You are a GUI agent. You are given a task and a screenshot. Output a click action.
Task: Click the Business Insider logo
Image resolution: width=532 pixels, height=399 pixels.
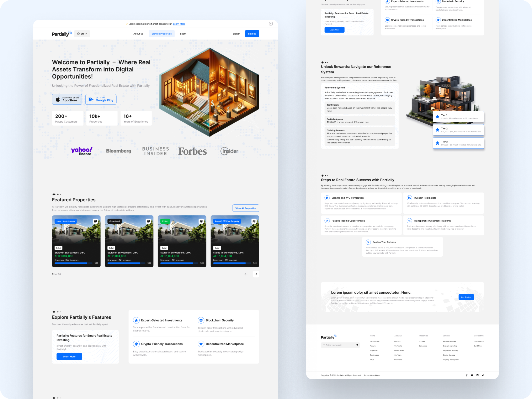(156, 151)
